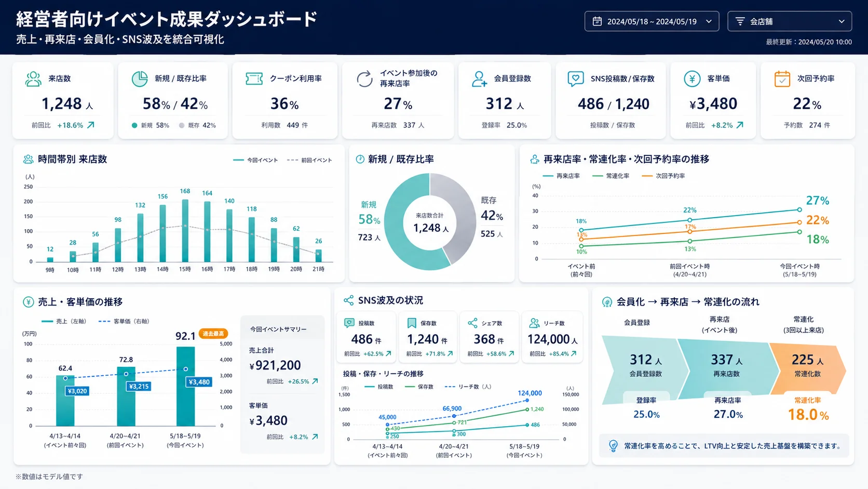Click the クーポン利用率 coupon ticket icon

tap(254, 79)
